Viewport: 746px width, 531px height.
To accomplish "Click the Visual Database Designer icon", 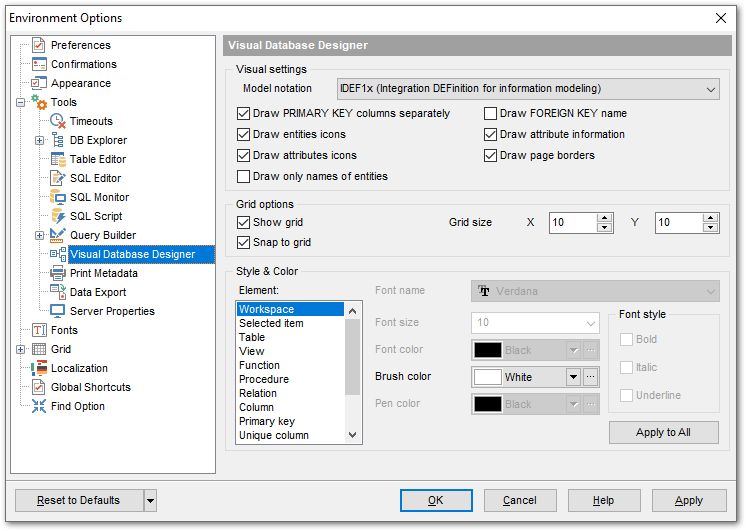I will 58,254.
